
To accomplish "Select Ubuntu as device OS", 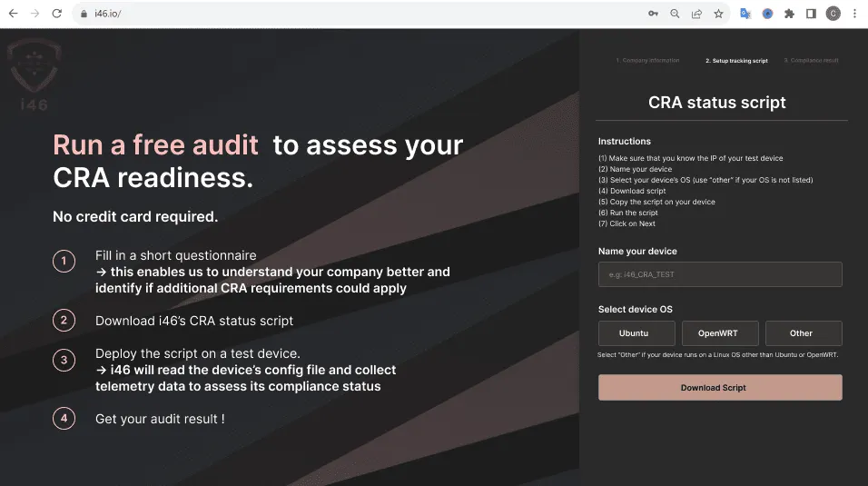I will (x=636, y=333).
